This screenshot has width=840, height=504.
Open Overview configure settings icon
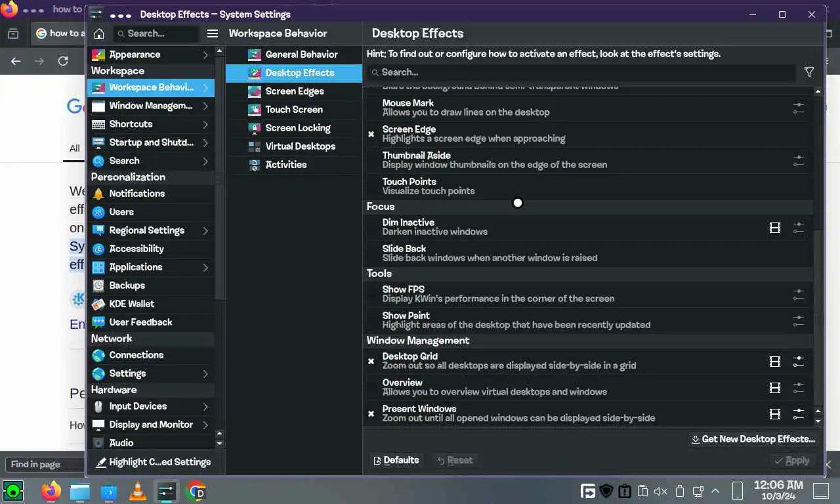coord(798,388)
